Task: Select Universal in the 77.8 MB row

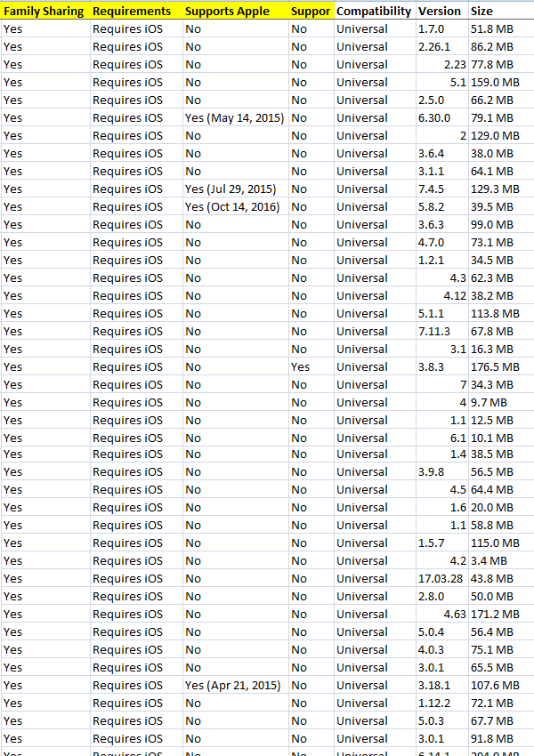Action: [375, 65]
